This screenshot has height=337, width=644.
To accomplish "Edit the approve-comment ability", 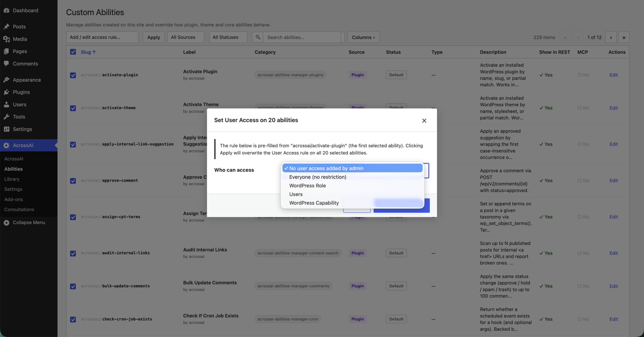I will 614,180.
